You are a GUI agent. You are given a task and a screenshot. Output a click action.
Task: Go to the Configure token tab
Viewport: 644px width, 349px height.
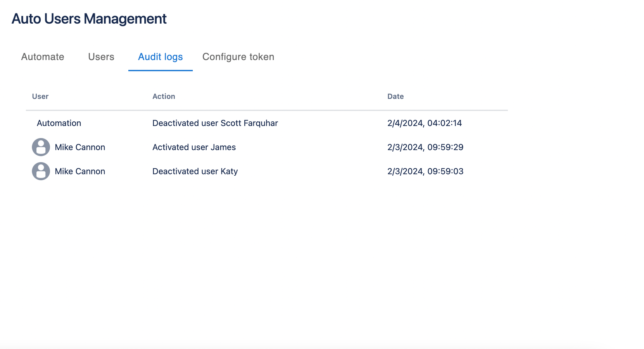(x=238, y=57)
